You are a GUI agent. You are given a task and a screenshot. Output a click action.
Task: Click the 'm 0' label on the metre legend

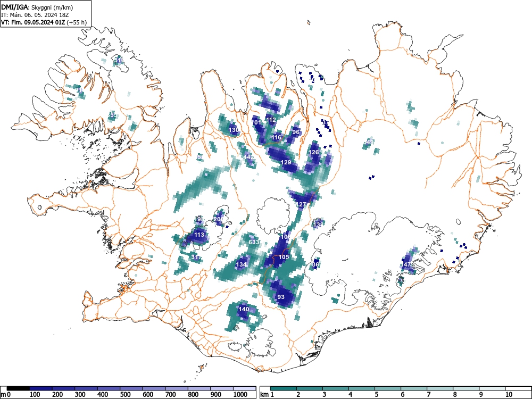click(x=5, y=394)
